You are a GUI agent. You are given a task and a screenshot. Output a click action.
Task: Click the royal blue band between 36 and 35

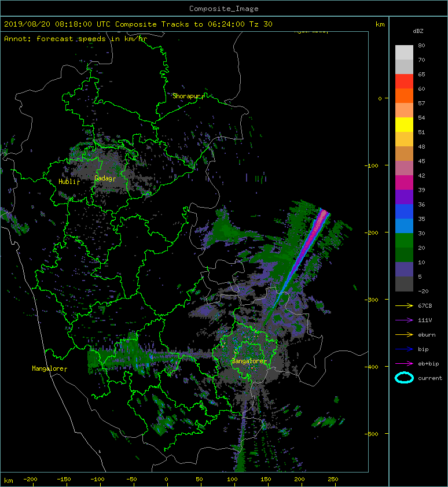[404, 211]
